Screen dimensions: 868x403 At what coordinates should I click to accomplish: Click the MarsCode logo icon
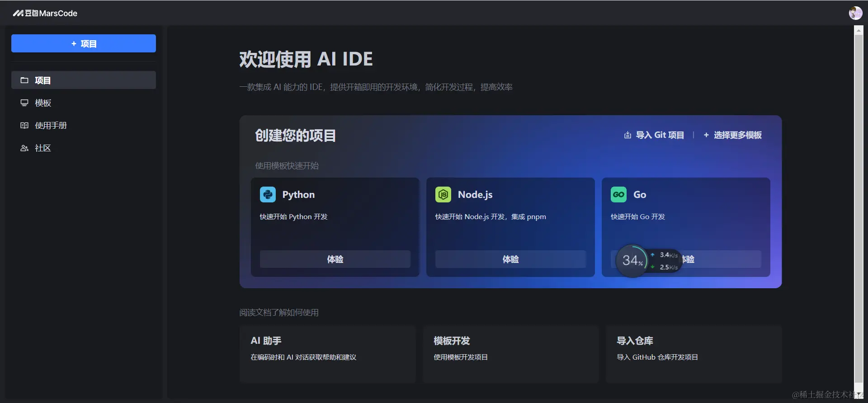18,13
